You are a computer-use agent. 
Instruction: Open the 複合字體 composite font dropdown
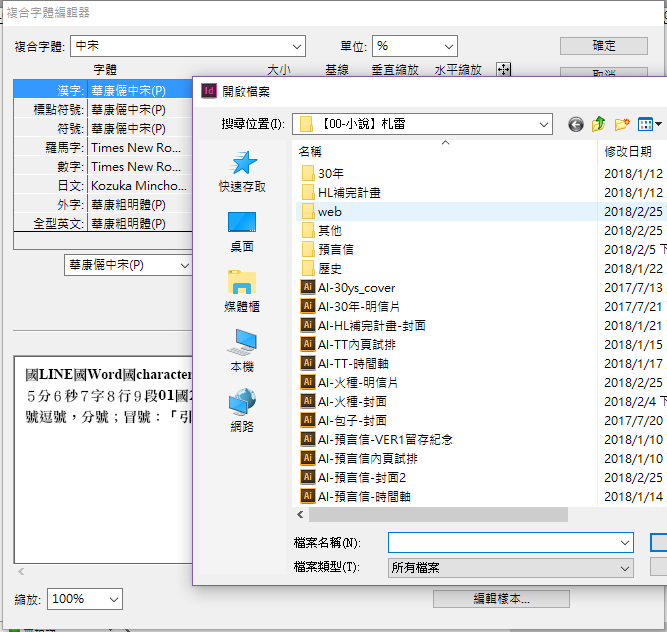coord(297,46)
